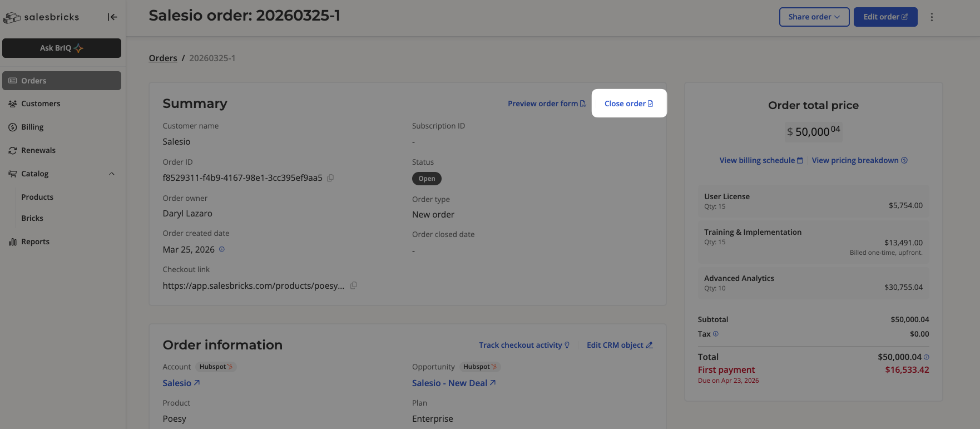Click the customer name Salesio in Summary
The image size is (980, 429).
pos(176,142)
